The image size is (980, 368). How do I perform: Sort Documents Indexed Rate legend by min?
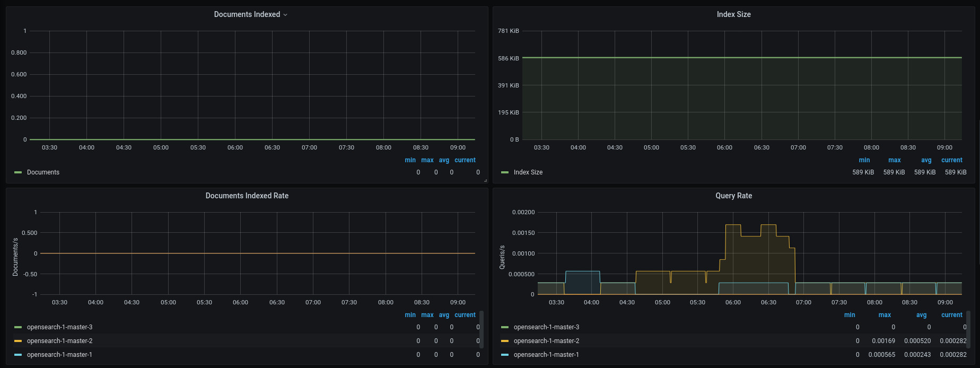point(410,315)
